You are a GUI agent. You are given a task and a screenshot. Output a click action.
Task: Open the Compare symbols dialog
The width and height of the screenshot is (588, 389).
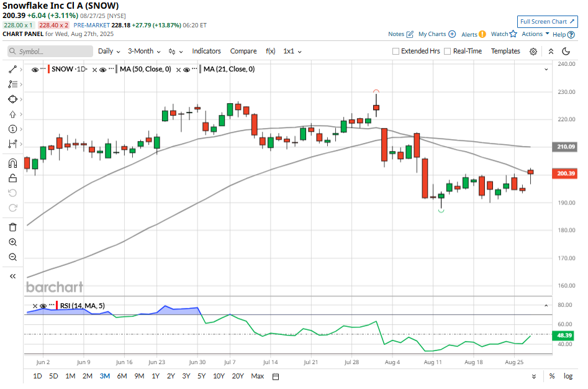point(243,51)
